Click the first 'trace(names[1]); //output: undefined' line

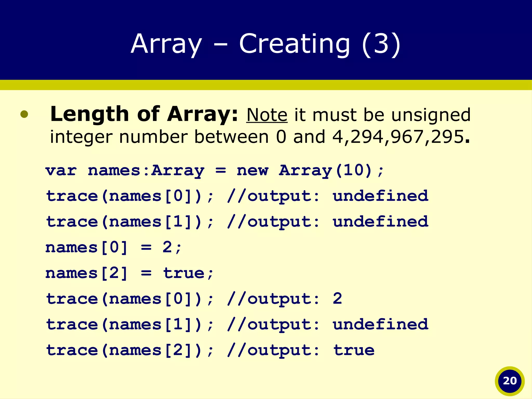[237, 222]
